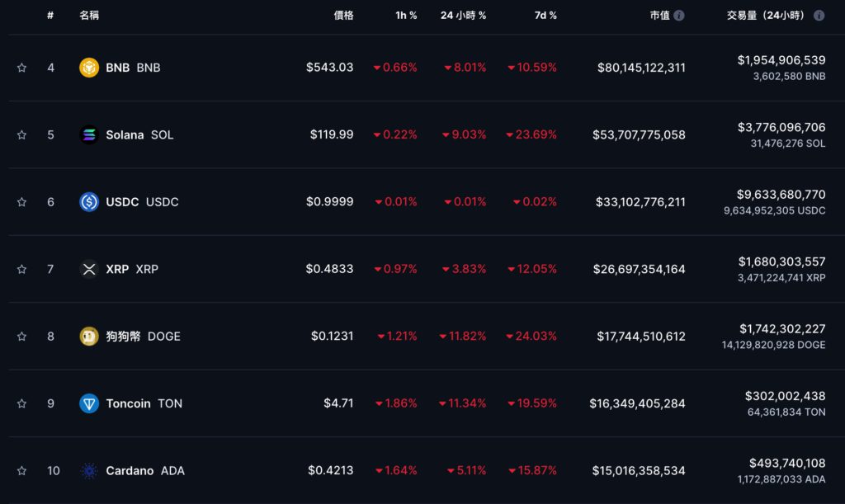The height and width of the screenshot is (504, 845).
Task: Click the XRP logo icon
Action: (x=89, y=269)
